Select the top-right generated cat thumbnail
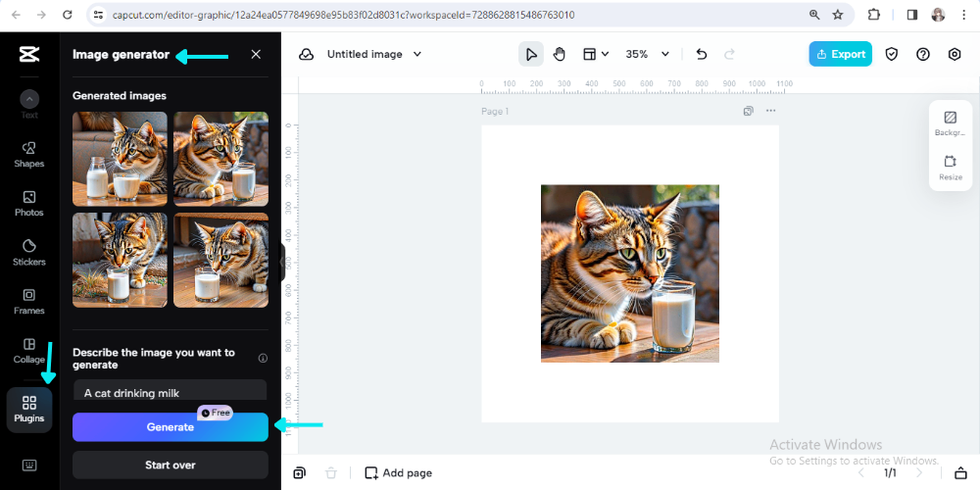 click(x=220, y=159)
